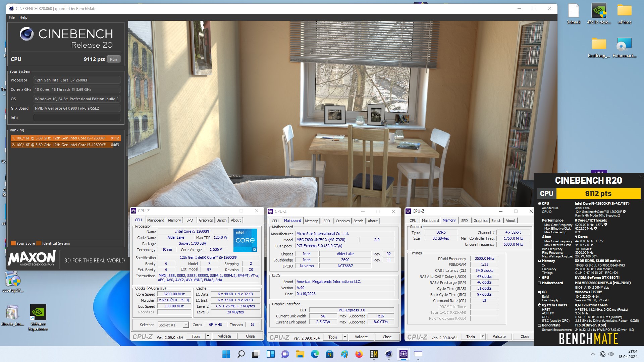Open the Cinebench File menu
This screenshot has height=362, width=644.
[12, 17]
